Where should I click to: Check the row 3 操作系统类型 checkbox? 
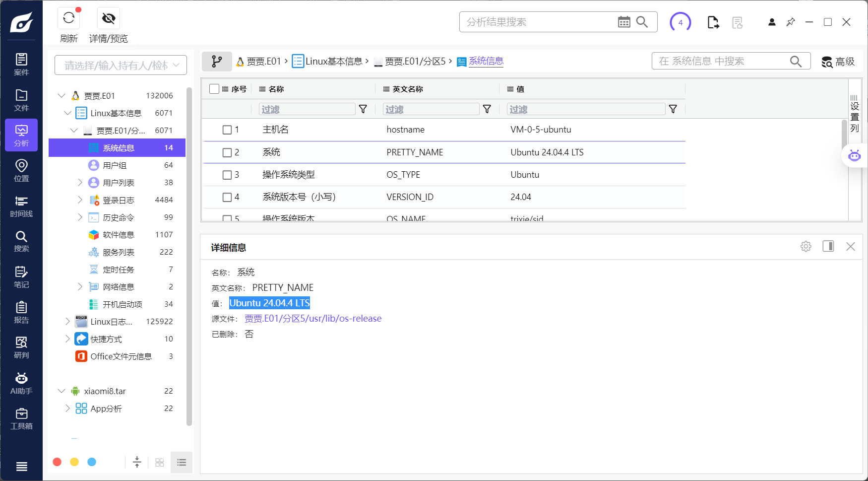coord(227,175)
